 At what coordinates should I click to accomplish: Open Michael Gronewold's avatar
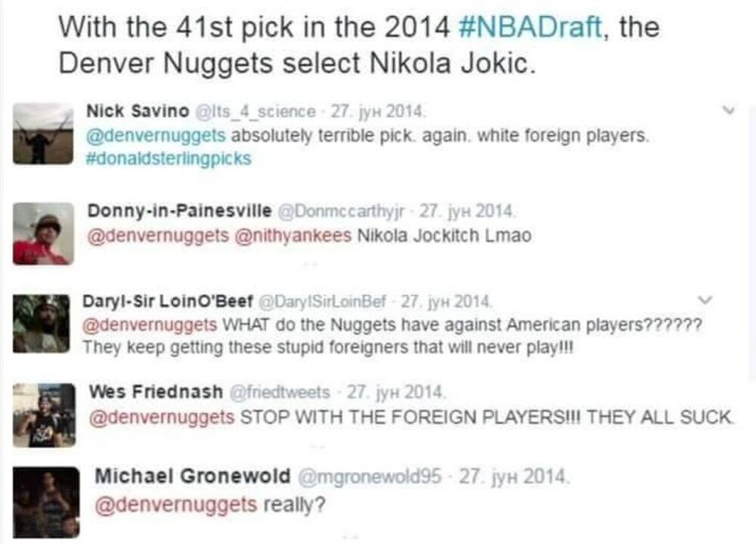(46, 502)
